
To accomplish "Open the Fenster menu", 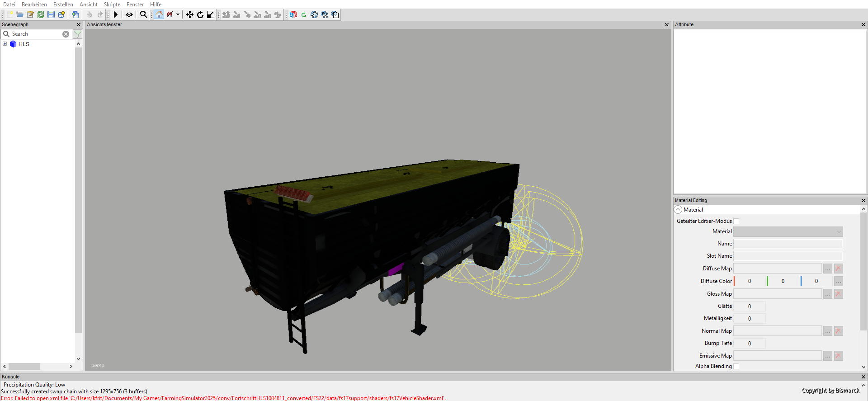I will tap(135, 5).
